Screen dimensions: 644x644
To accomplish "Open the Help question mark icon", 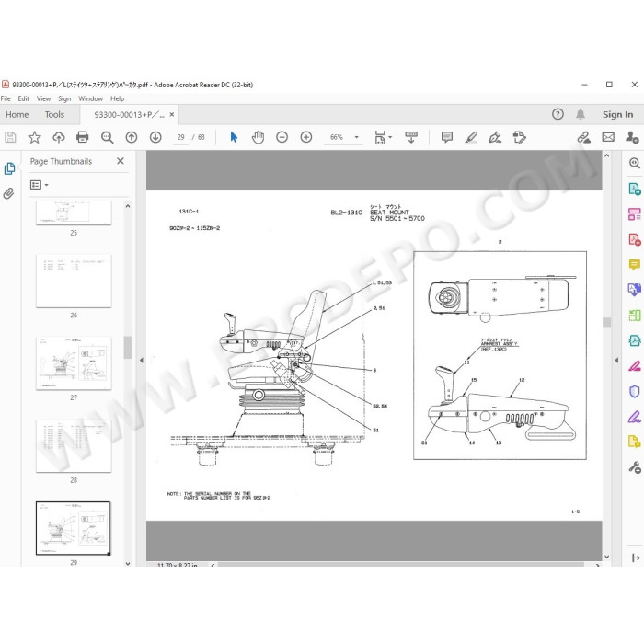I will click(x=558, y=114).
